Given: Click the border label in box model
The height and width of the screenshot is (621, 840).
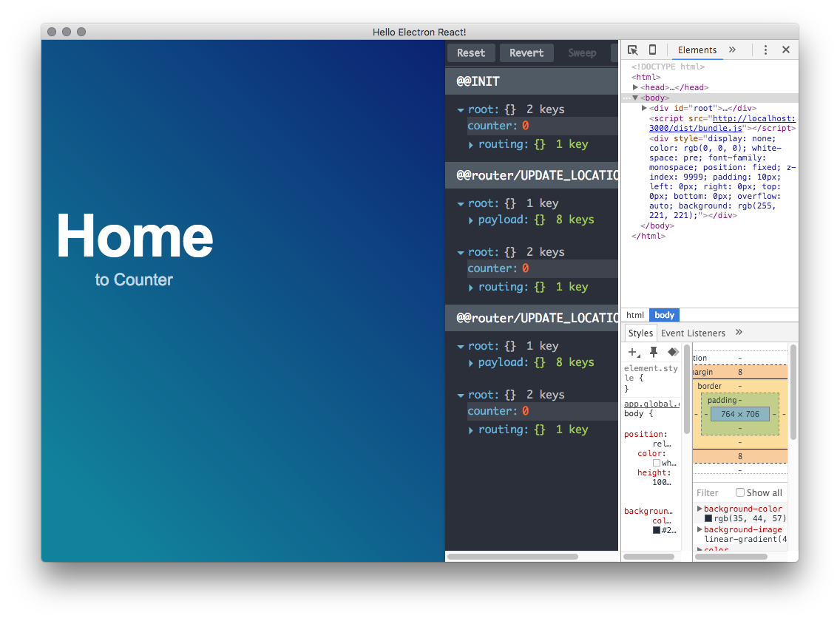Looking at the screenshot, I should (x=709, y=387).
